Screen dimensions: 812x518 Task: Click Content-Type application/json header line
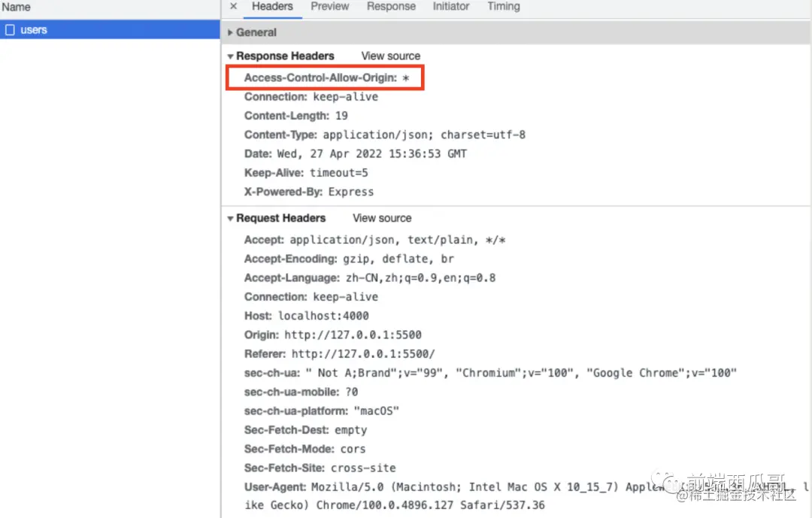point(385,135)
